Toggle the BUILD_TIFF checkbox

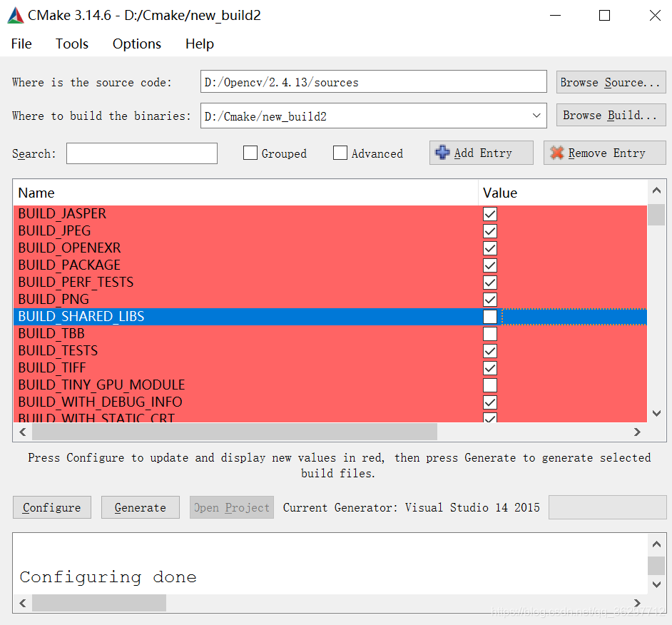pyautogui.click(x=490, y=368)
